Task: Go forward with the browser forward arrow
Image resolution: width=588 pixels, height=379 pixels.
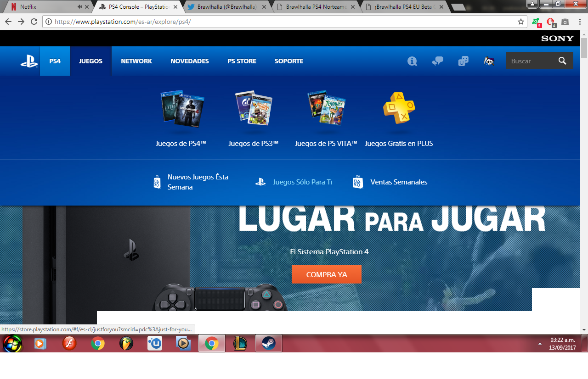Action: point(21,22)
